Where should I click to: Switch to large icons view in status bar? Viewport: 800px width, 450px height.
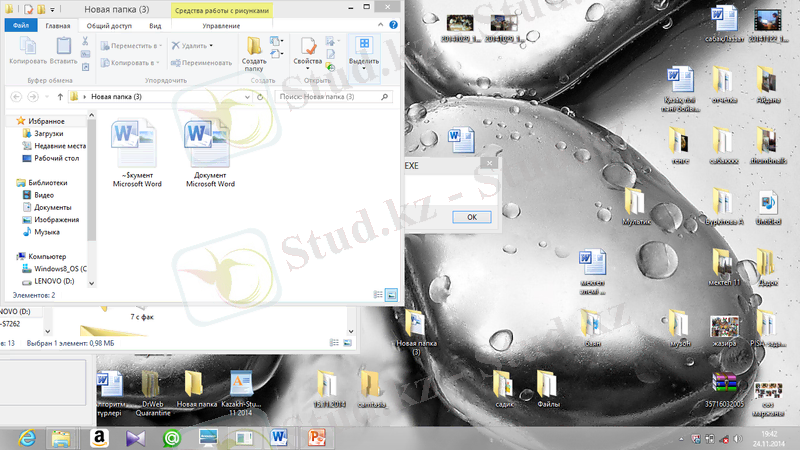coord(391,295)
